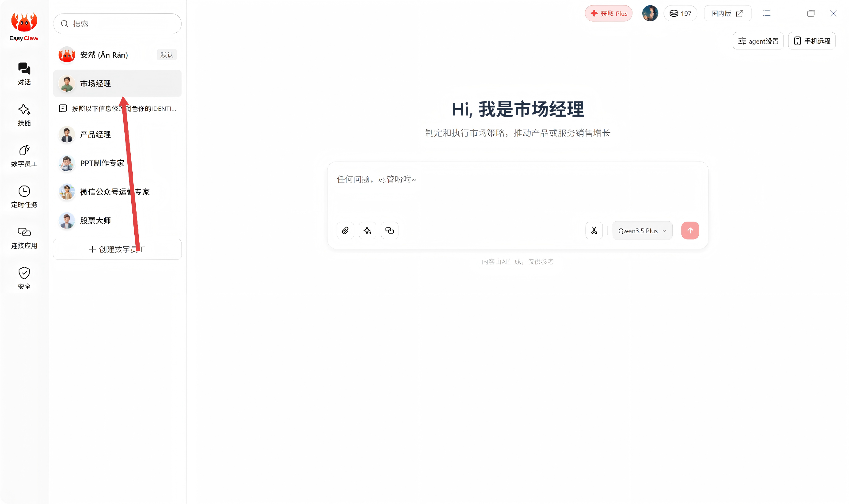Click the sparkle skills icon in input box
The image size is (849, 504).
pyautogui.click(x=367, y=231)
